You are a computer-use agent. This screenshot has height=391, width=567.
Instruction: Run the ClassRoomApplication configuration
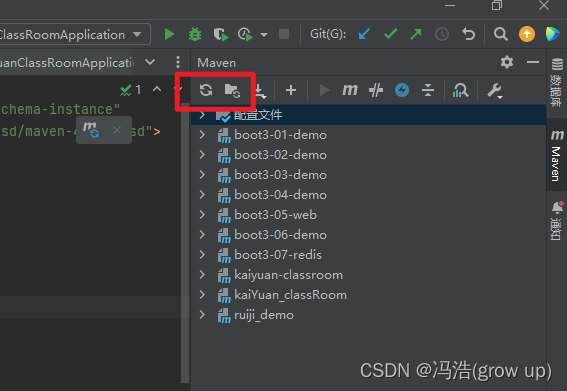coord(169,34)
